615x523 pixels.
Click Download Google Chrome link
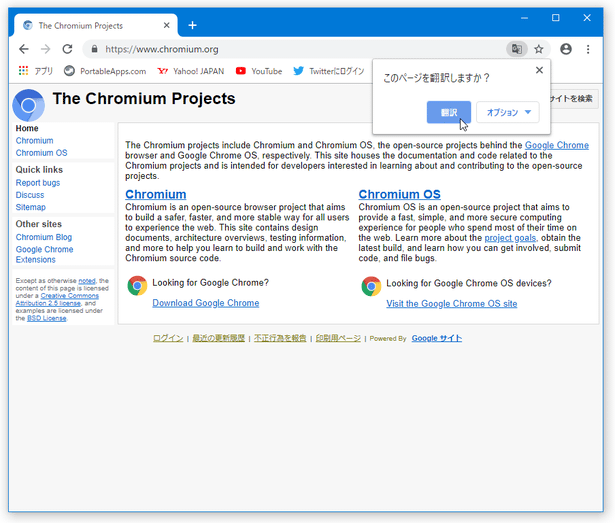[x=206, y=303]
